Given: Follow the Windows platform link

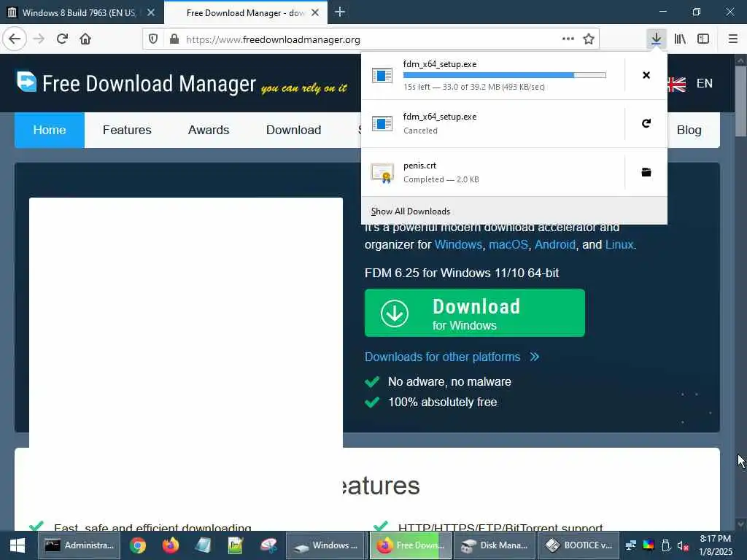Looking at the screenshot, I should pyautogui.click(x=458, y=244).
